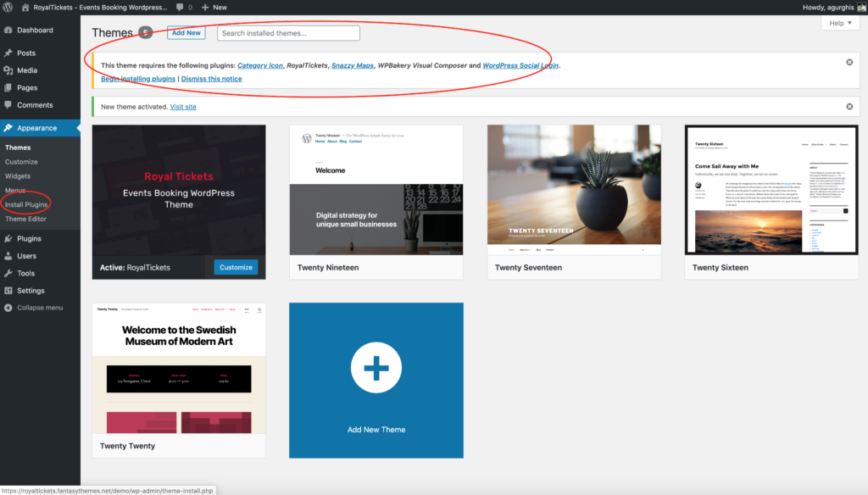Open the Theme Editor submenu item
The width and height of the screenshot is (868, 495).
pyautogui.click(x=25, y=219)
